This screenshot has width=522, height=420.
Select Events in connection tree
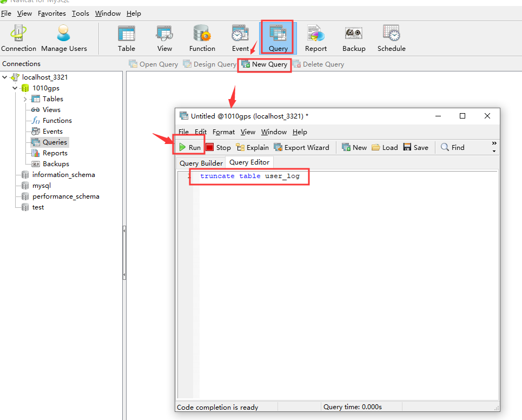(52, 132)
